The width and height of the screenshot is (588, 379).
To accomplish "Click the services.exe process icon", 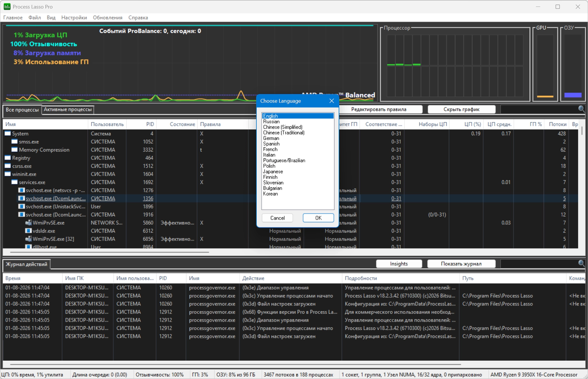I will coord(15,182).
